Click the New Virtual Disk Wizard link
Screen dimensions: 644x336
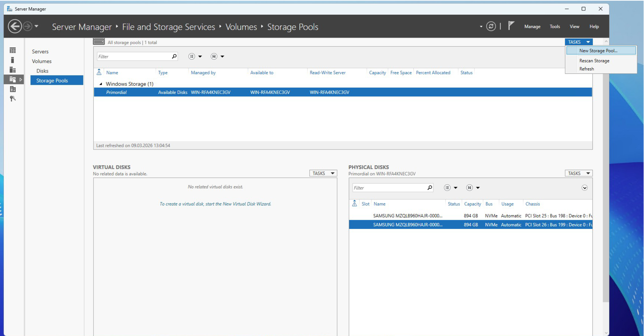pos(215,204)
